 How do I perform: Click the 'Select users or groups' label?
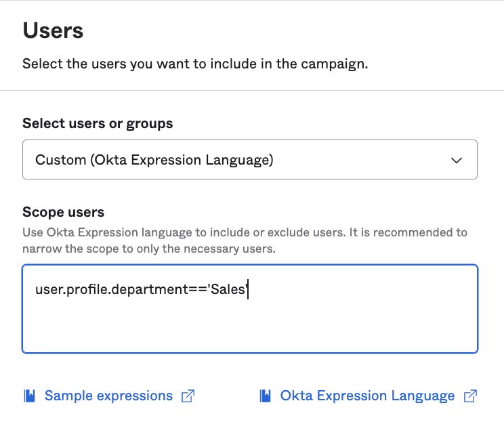click(x=98, y=123)
